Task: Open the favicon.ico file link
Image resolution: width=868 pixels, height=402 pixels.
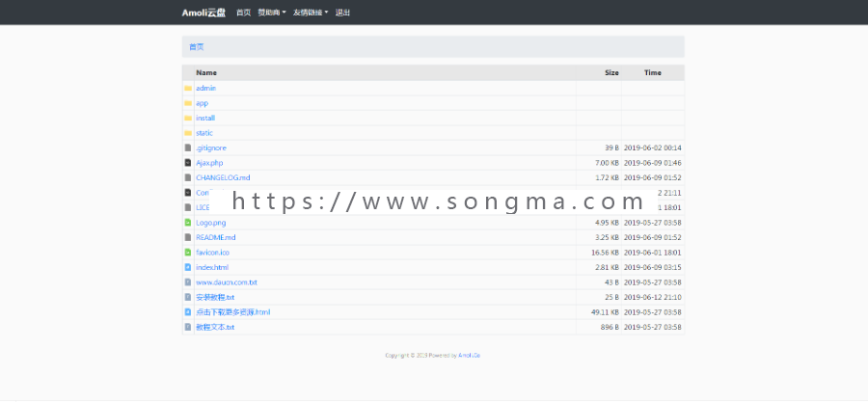Action: point(212,253)
